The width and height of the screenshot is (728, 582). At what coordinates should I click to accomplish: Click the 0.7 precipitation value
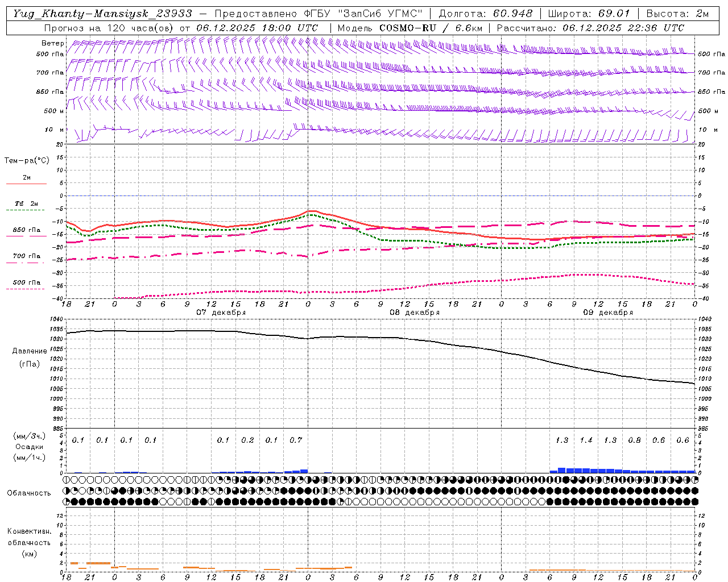point(296,440)
